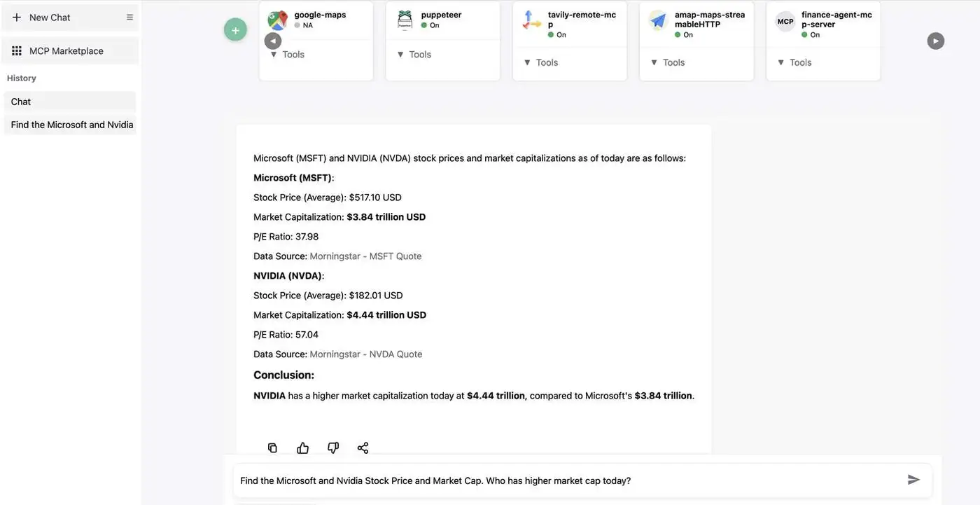The width and height of the screenshot is (980, 505).
Task: Open MCP Marketplace from sidebar
Action: click(x=66, y=51)
